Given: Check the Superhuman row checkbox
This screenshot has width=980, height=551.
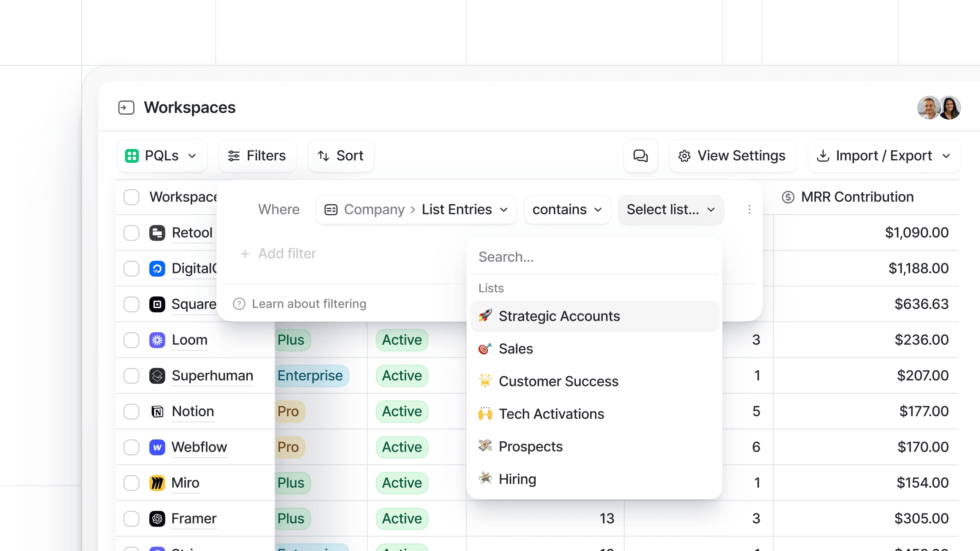Looking at the screenshot, I should (x=131, y=376).
